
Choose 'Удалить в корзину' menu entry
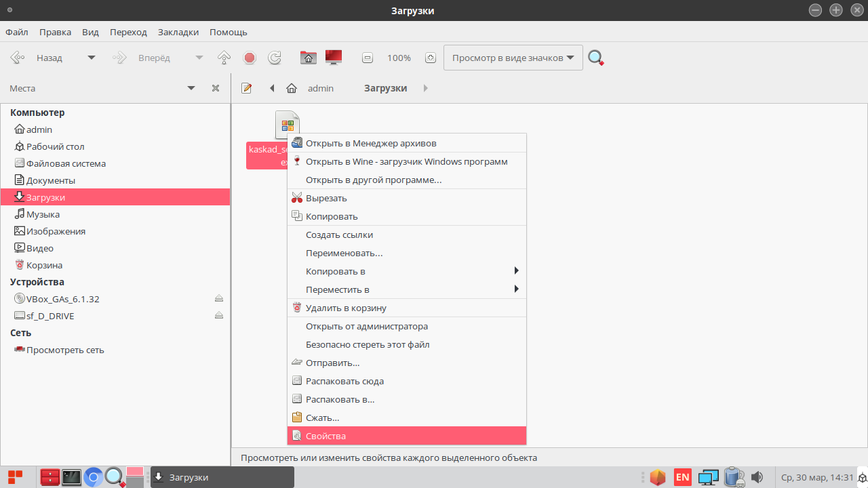407,308
